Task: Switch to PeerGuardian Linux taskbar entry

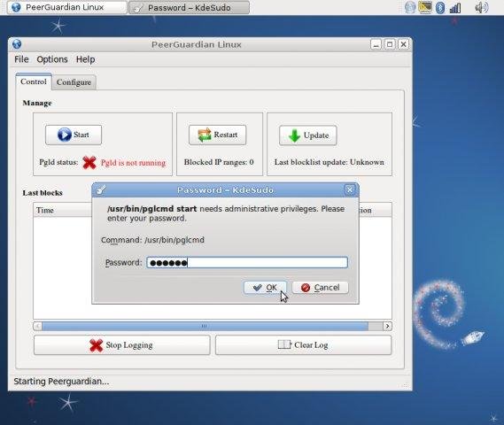Action: coord(66,7)
